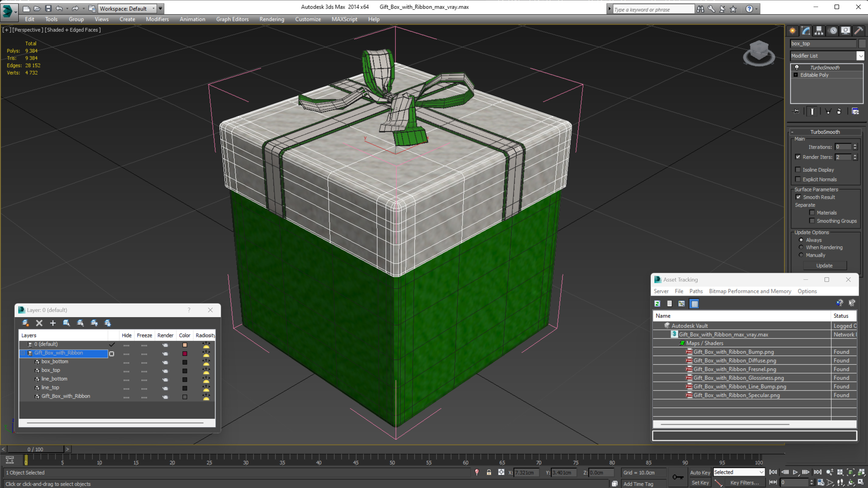Open the Modifier List dropdown

[x=861, y=56]
